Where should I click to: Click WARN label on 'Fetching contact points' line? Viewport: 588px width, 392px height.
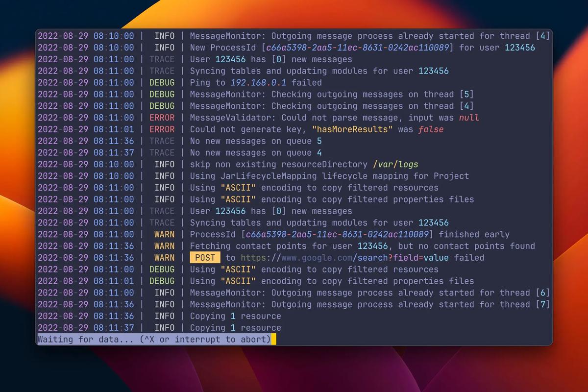[x=164, y=246]
